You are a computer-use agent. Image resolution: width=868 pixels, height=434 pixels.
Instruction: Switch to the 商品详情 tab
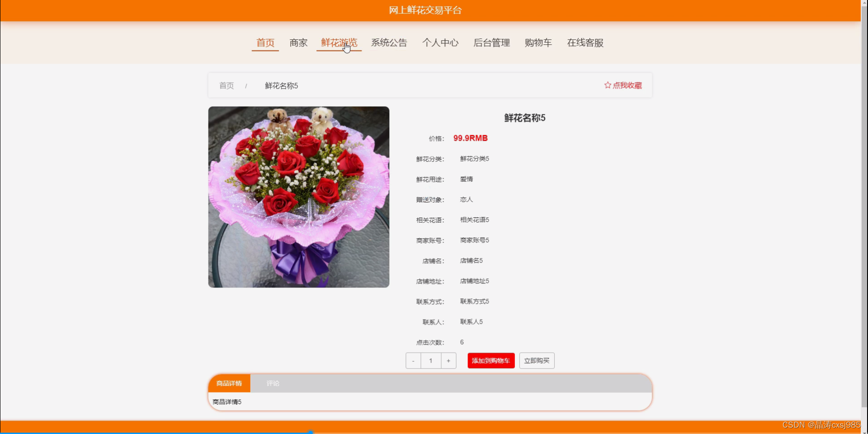[x=229, y=383]
